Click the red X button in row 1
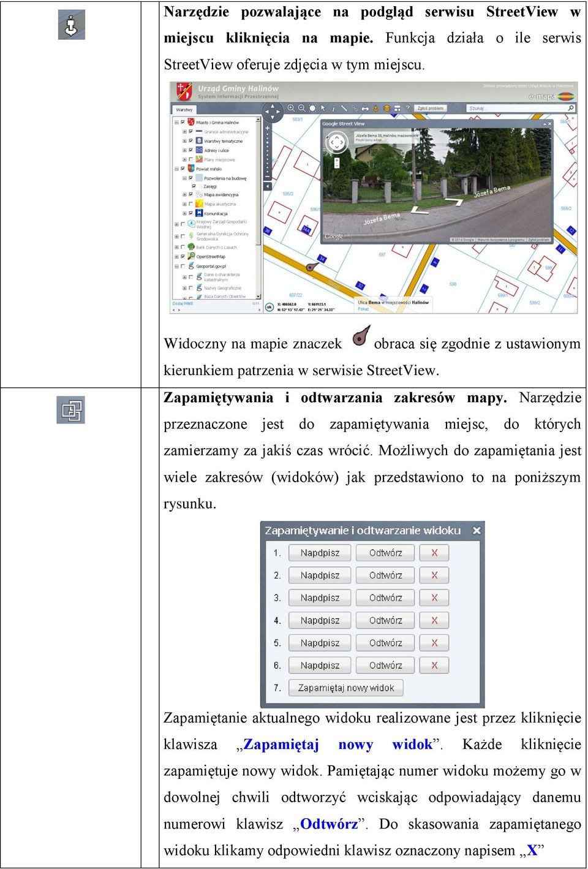Viewport: 588px width, 869px height. coord(434,553)
